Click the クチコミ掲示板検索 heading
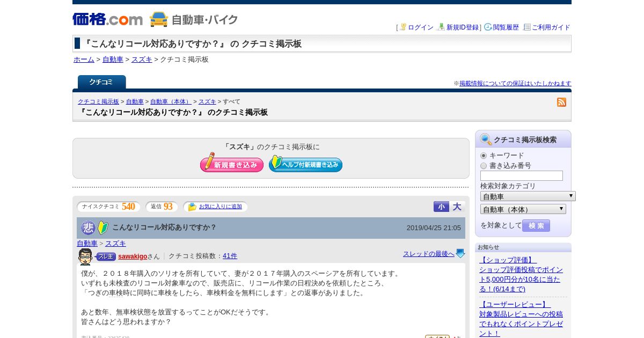 click(525, 140)
